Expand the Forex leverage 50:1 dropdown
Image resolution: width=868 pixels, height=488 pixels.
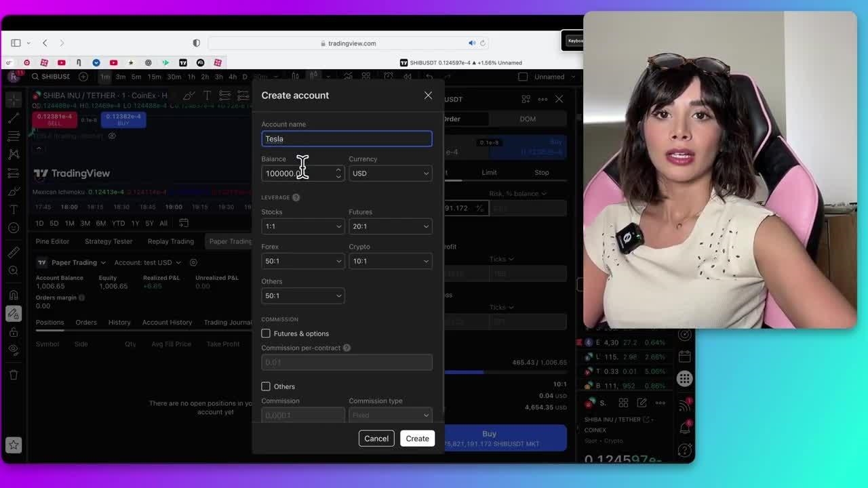point(302,261)
